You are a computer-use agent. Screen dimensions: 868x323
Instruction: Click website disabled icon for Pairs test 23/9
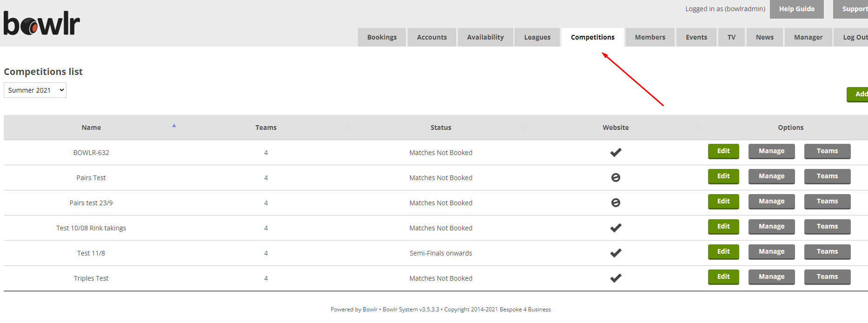click(x=616, y=203)
